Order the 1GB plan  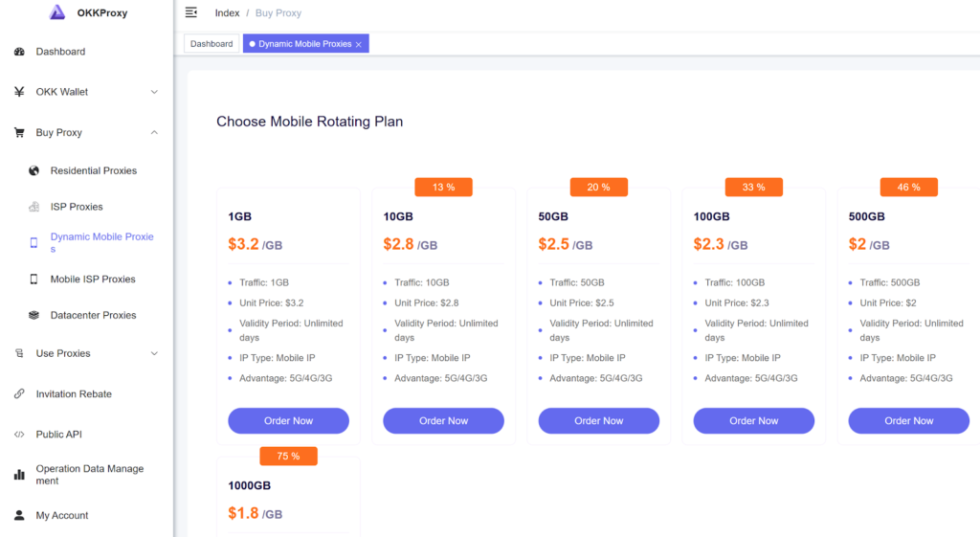click(x=288, y=421)
